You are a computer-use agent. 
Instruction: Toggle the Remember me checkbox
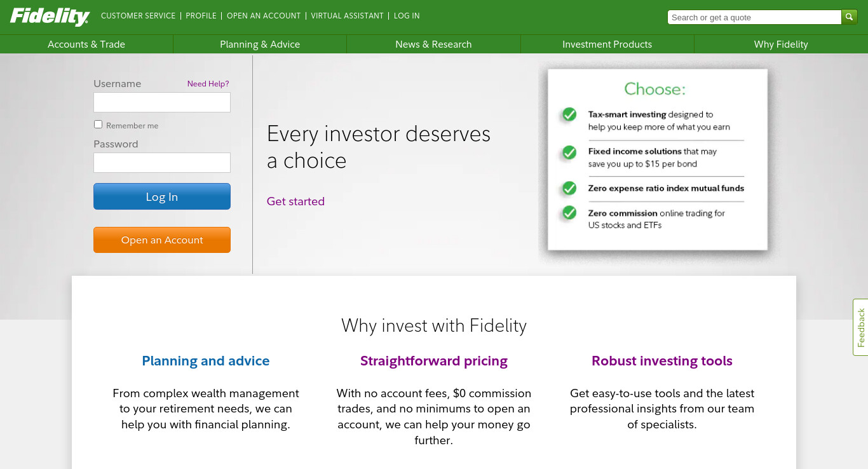pyautogui.click(x=98, y=125)
